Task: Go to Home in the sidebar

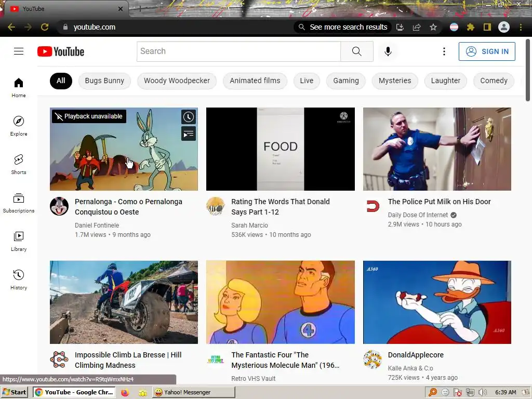Action: click(x=19, y=87)
